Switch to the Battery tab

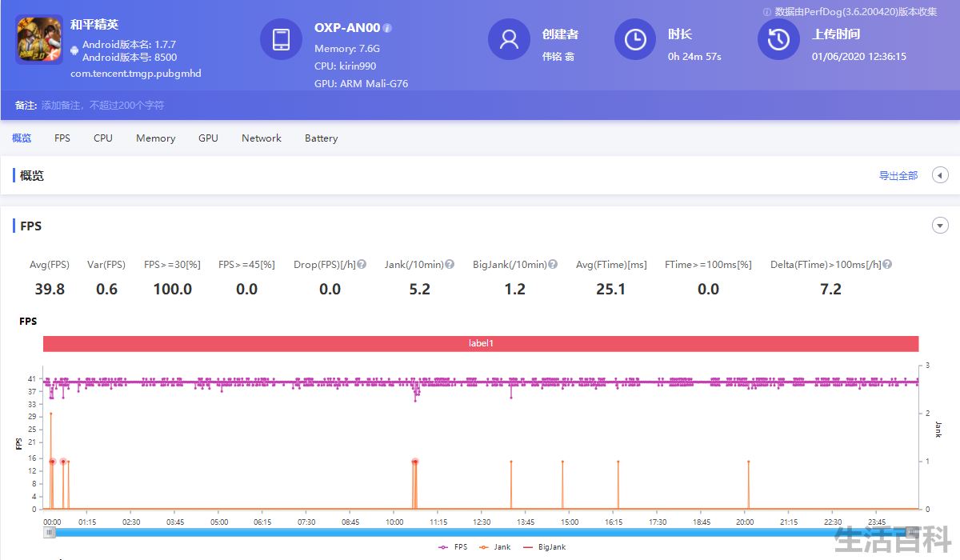coord(322,138)
